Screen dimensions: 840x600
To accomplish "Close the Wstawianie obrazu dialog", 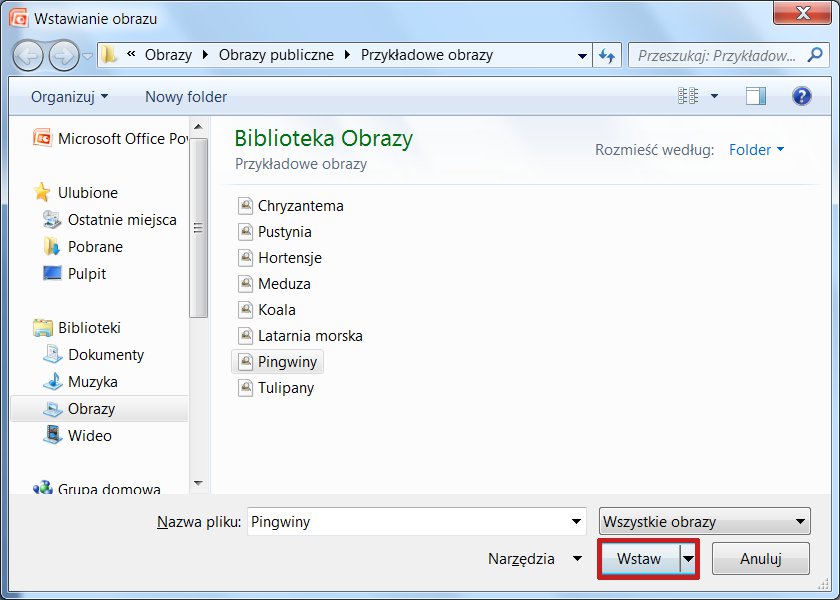I will click(802, 13).
